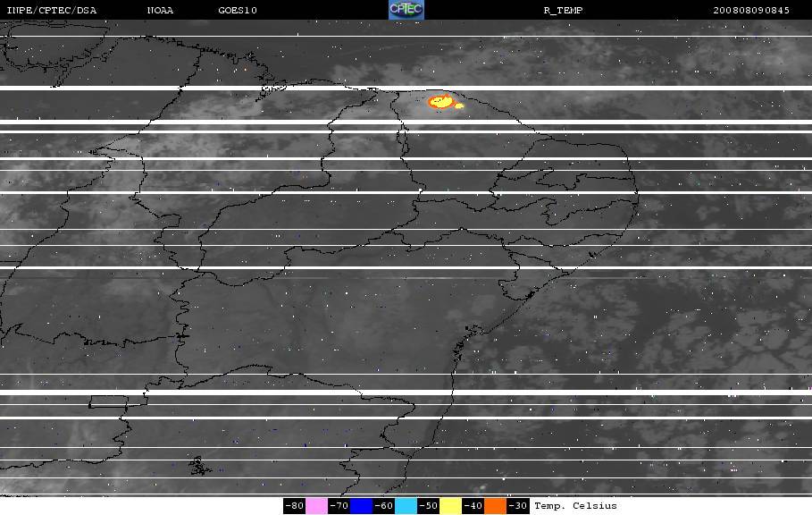Viewport: 812px width, 515px height.
Task: Click the NOAA label in the header
Action: pos(160,11)
